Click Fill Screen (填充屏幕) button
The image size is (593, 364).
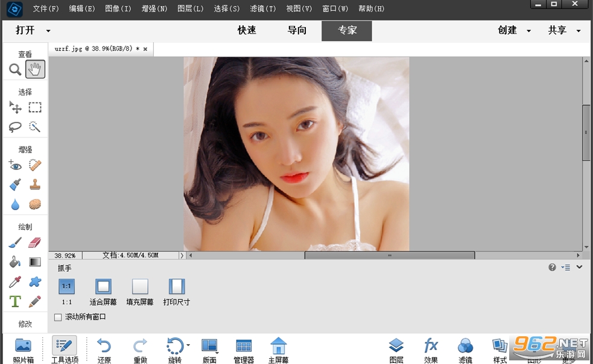point(139,286)
